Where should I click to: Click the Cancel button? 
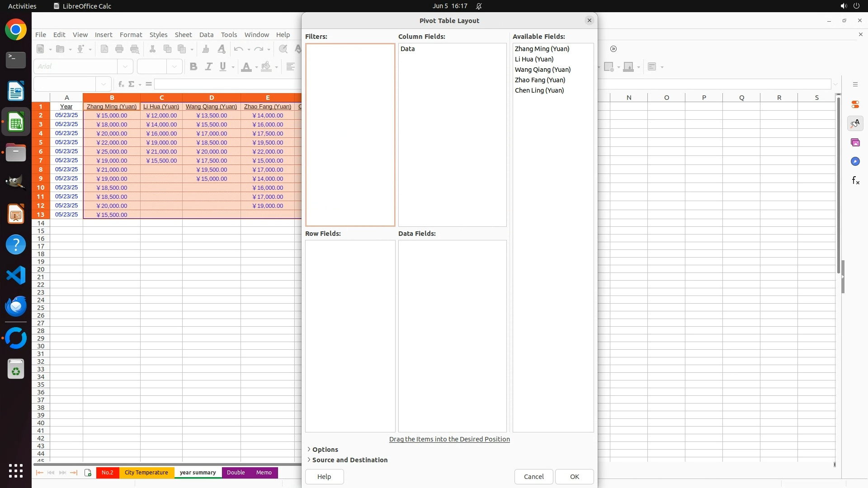pyautogui.click(x=533, y=476)
